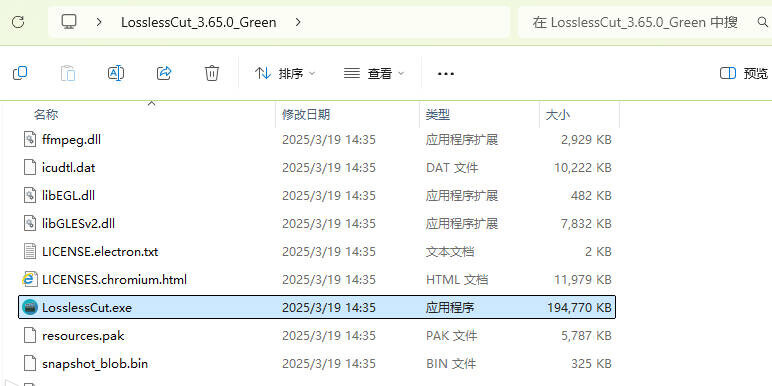Click the icudtl.dat file name

[68, 167]
